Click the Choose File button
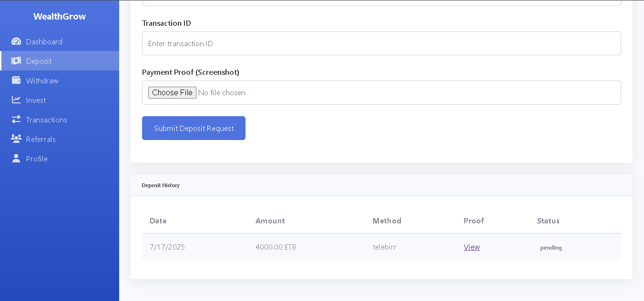 click(172, 92)
